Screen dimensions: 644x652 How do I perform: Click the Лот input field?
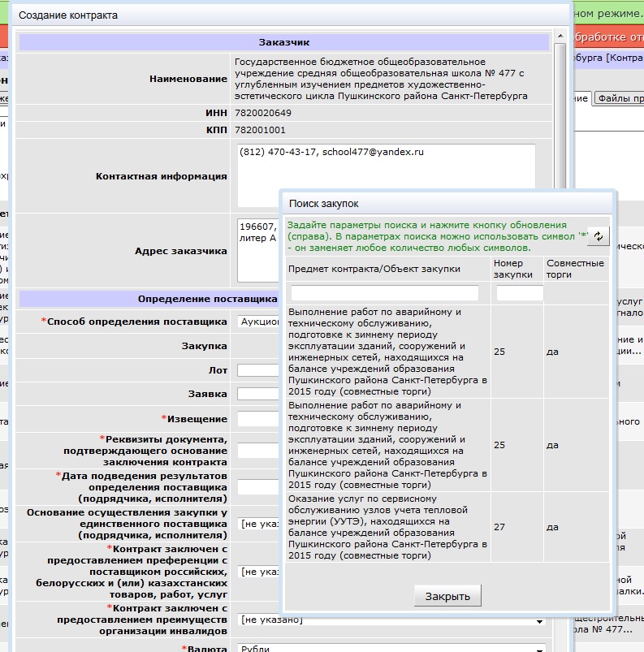pyautogui.click(x=258, y=370)
